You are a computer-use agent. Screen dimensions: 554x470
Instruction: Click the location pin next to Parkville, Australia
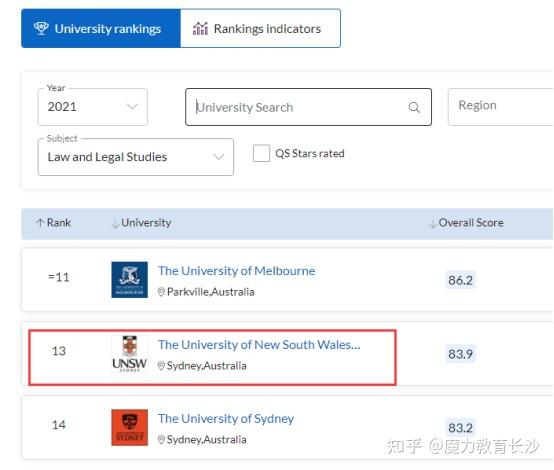(x=161, y=292)
